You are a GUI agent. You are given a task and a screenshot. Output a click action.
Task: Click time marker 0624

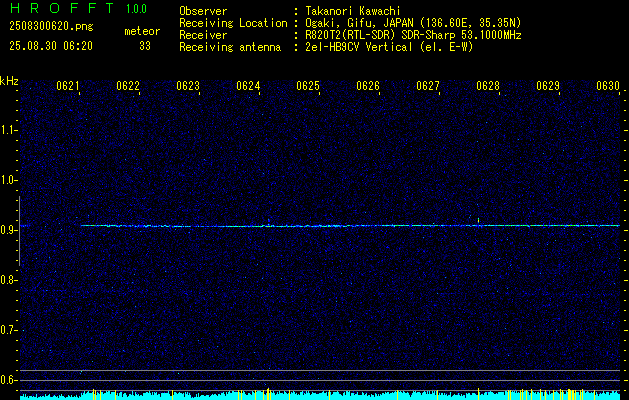[x=248, y=86]
